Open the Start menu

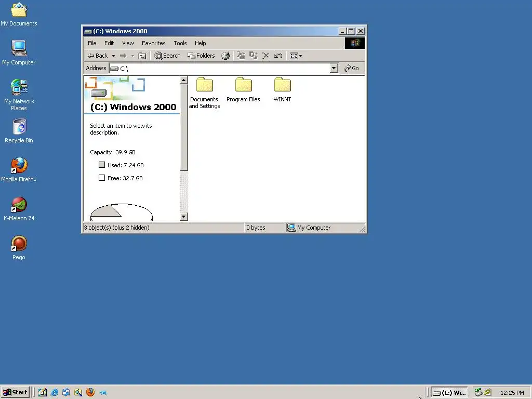tap(15, 392)
